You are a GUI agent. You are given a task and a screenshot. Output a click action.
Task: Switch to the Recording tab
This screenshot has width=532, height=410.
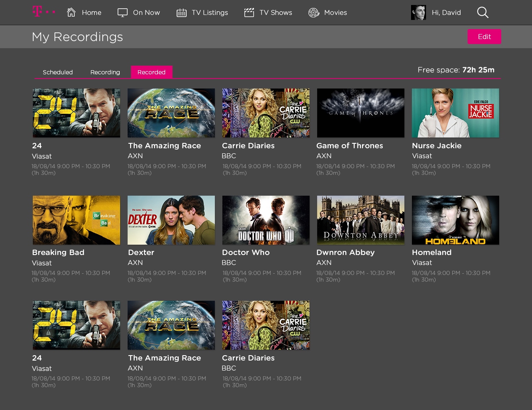point(105,72)
